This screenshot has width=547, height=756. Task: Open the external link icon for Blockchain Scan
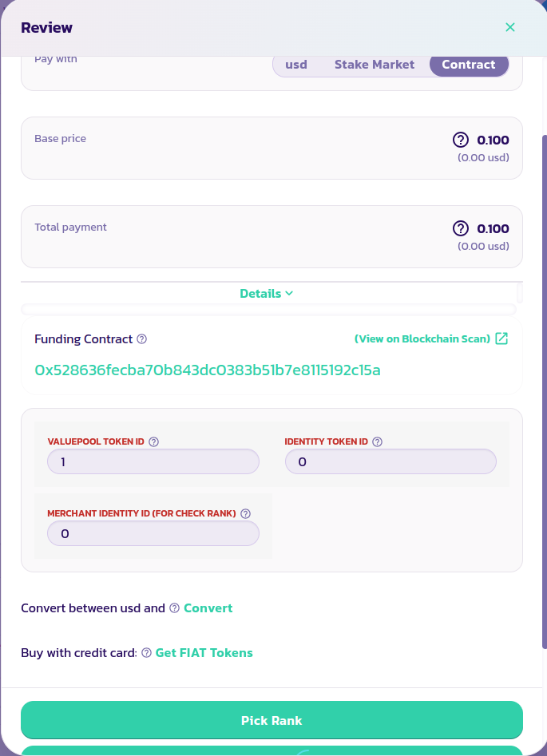[501, 338]
